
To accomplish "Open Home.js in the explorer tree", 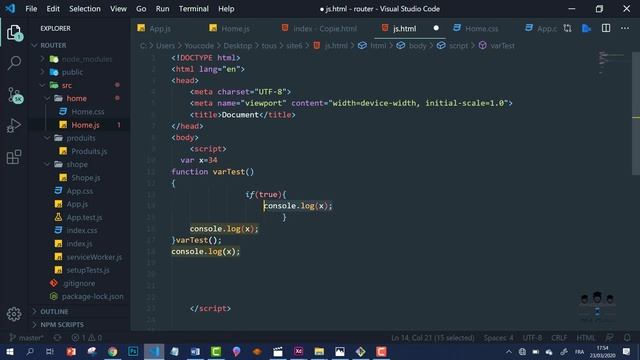I will 85,125.
